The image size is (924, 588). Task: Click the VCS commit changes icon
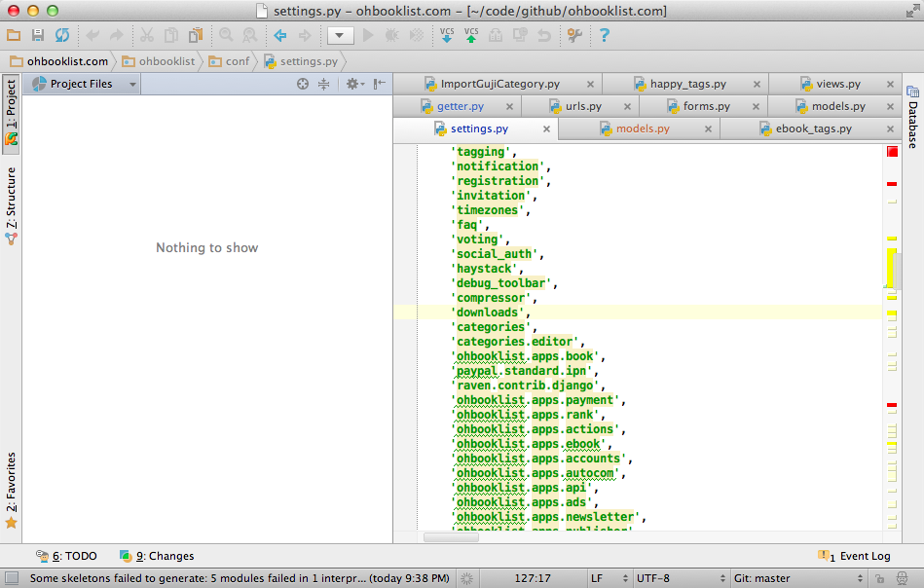pyautogui.click(x=471, y=35)
